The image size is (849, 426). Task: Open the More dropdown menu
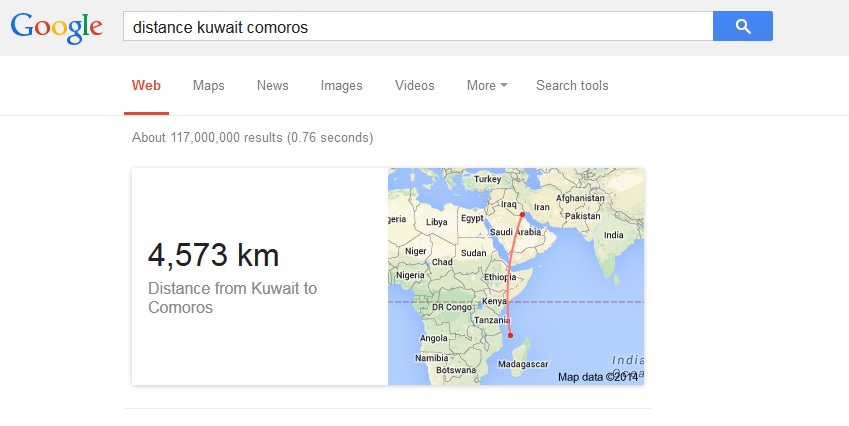[x=486, y=86]
